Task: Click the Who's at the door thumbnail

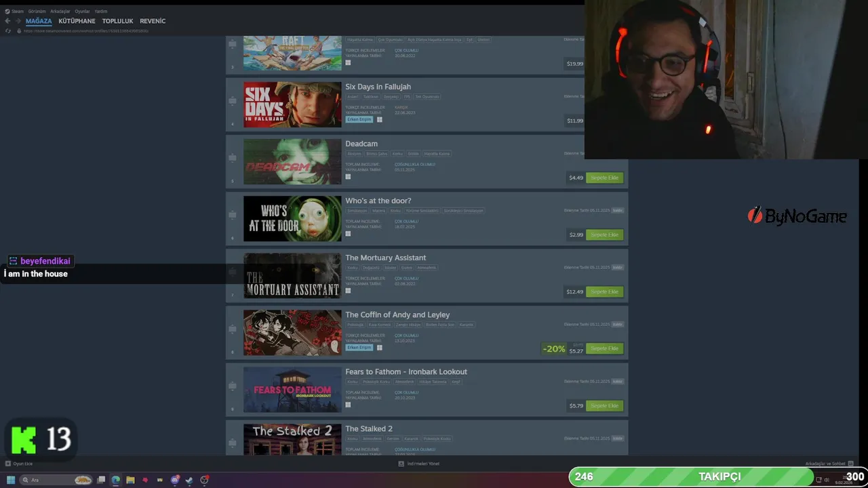Action: (292, 218)
